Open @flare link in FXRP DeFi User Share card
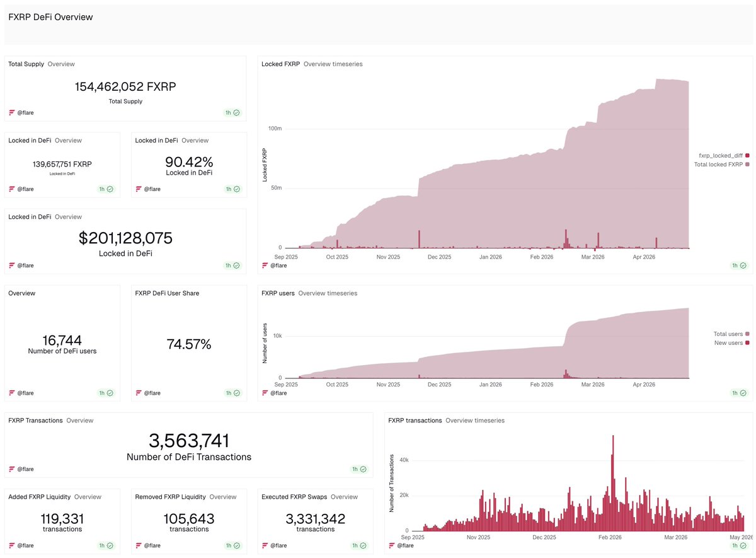 [152, 393]
